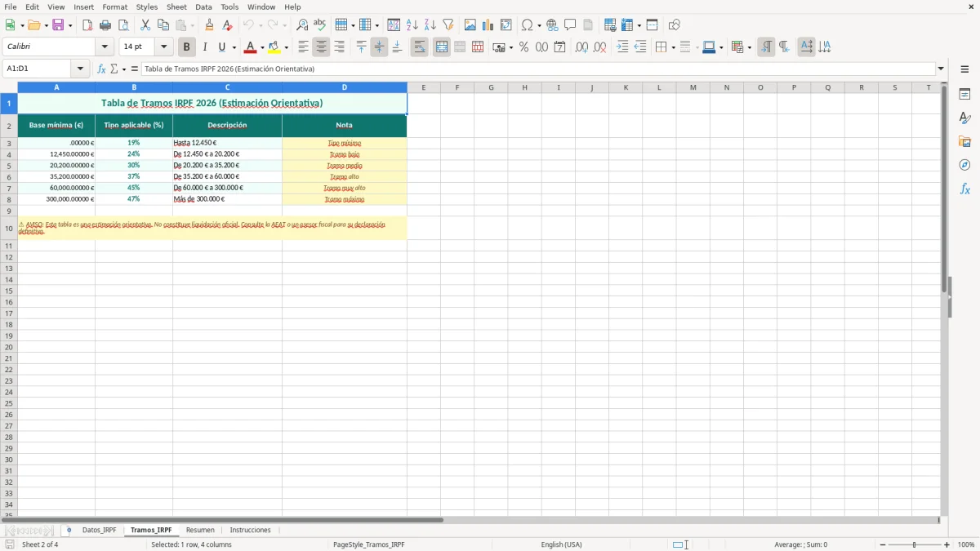Open borders dropdown arrow
The height and width of the screenshot is (551, 980).
[672, 47]
